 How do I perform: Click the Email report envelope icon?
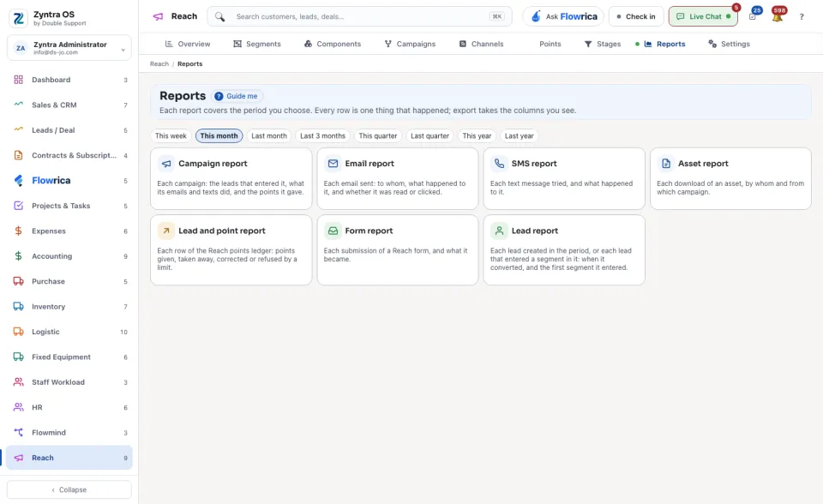pos(333,164)
